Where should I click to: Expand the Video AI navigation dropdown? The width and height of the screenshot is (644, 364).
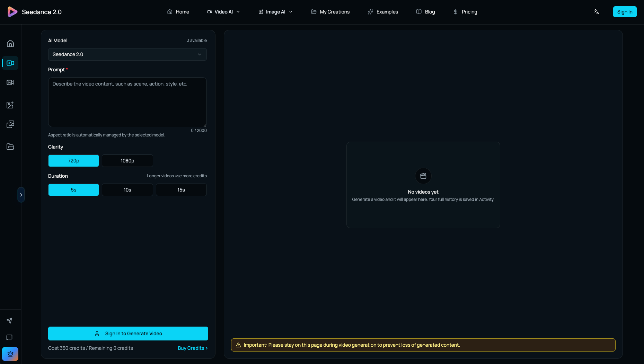tap(223, 11)
